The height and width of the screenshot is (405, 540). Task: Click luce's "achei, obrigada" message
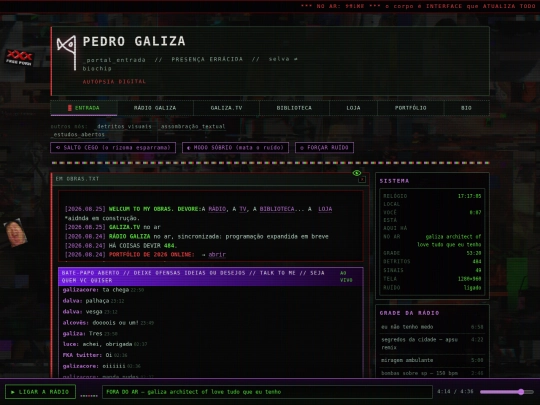(105, 344)
